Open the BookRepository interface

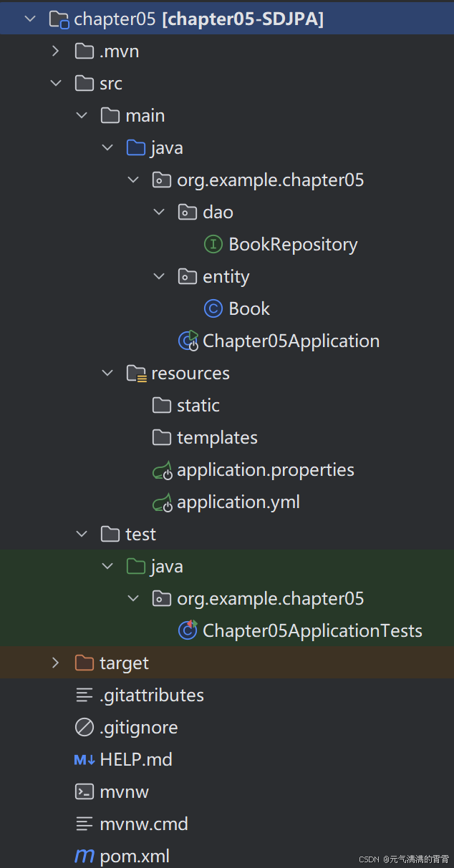292,244
